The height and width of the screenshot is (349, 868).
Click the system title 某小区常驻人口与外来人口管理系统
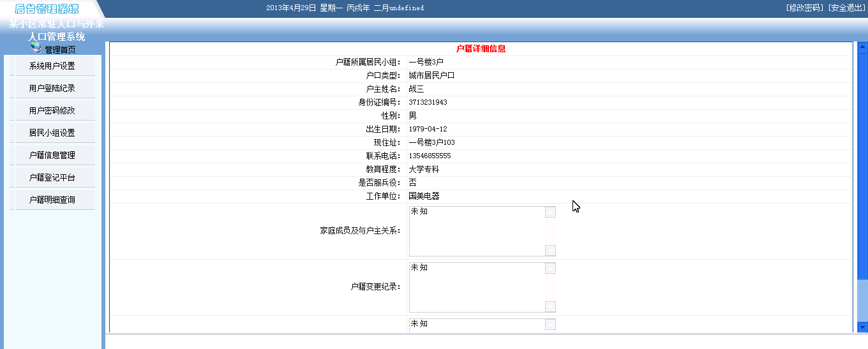point(56,31)
